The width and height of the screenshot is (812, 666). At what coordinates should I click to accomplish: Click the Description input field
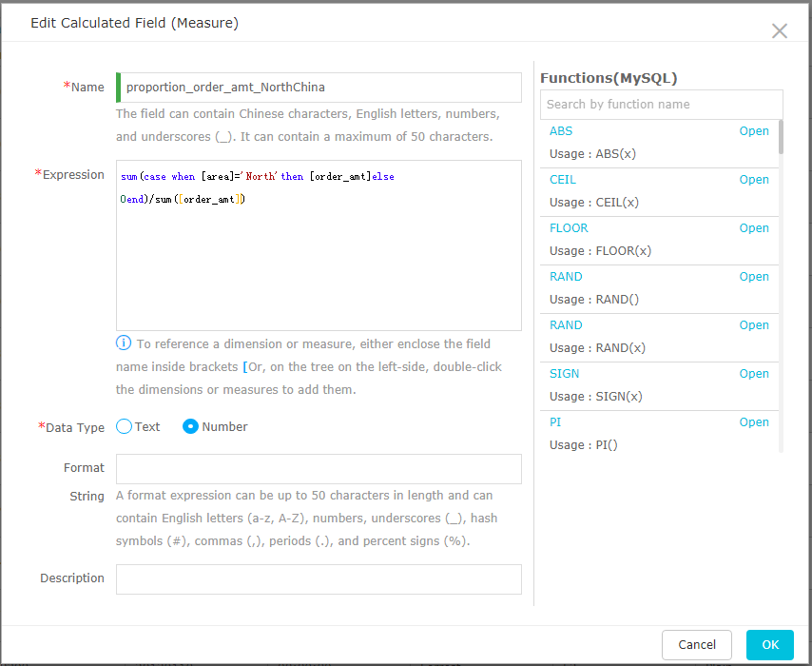click(319, 579)
